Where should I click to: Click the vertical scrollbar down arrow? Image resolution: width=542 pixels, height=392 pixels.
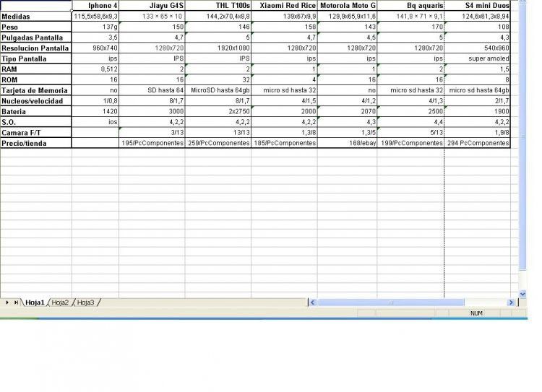click(522, 294)
